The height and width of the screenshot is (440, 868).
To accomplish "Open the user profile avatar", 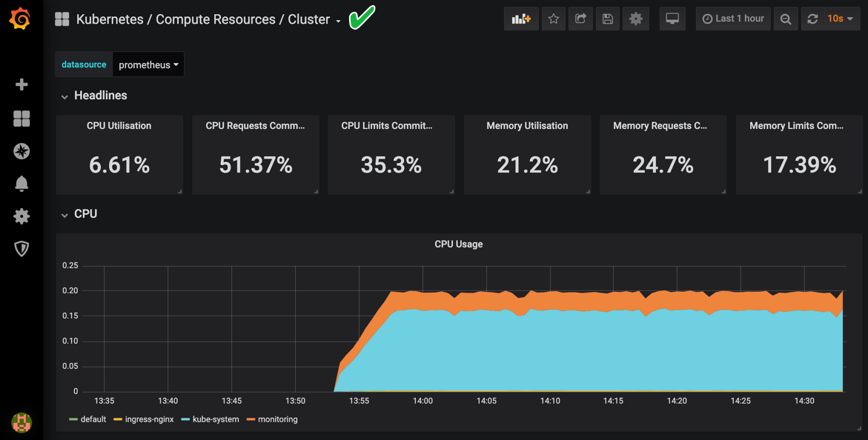I will [21, 422].
